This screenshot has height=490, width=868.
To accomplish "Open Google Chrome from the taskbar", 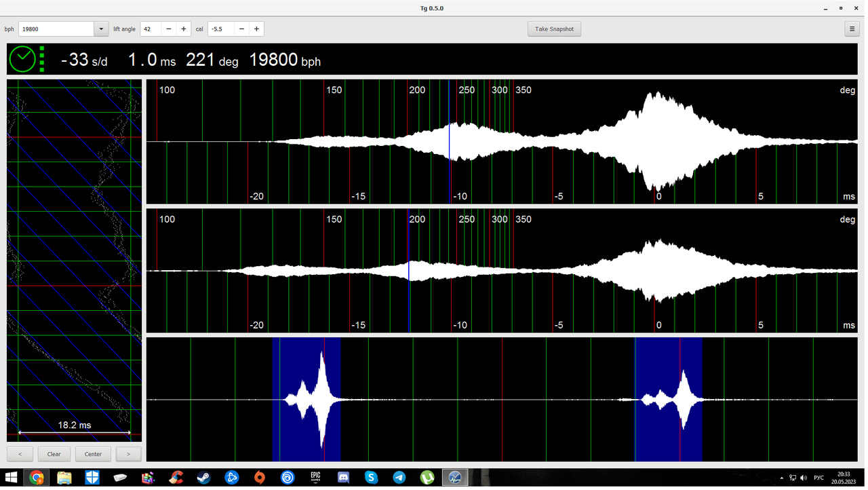I will click(37, 478).
